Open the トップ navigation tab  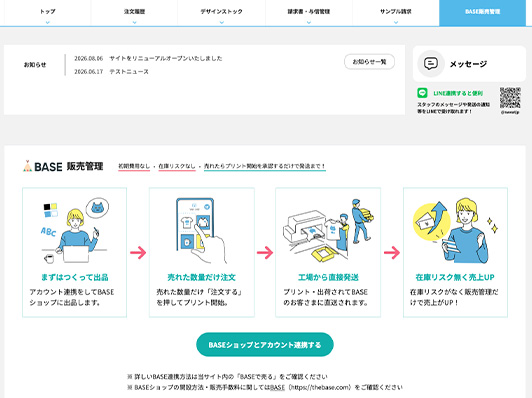pyautogui.click(x=48, y=13)
